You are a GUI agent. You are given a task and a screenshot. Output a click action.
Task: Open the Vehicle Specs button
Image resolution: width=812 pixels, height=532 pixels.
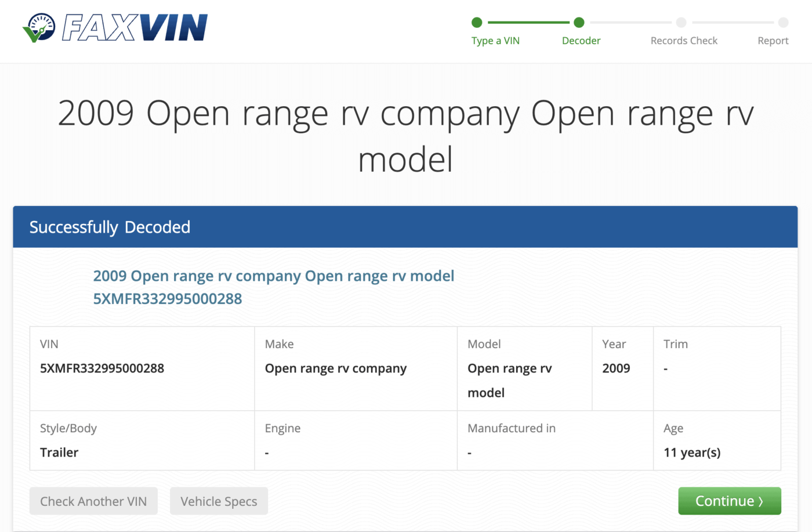pos(219,501)
